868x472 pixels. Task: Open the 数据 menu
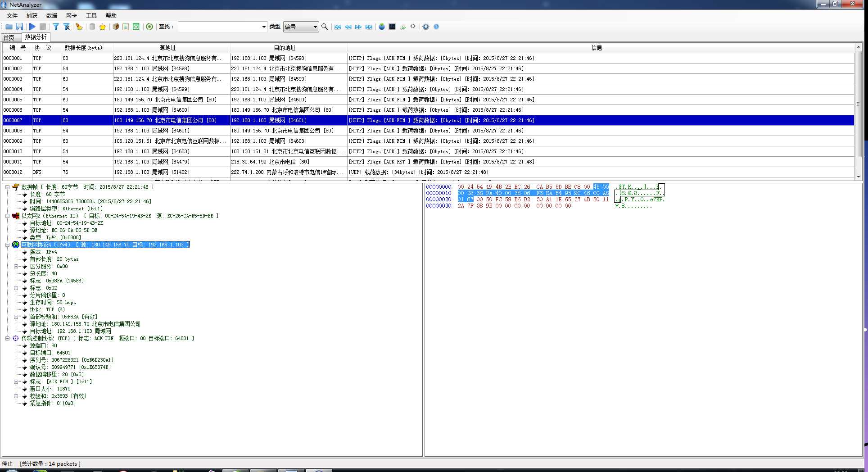[52, 15]
